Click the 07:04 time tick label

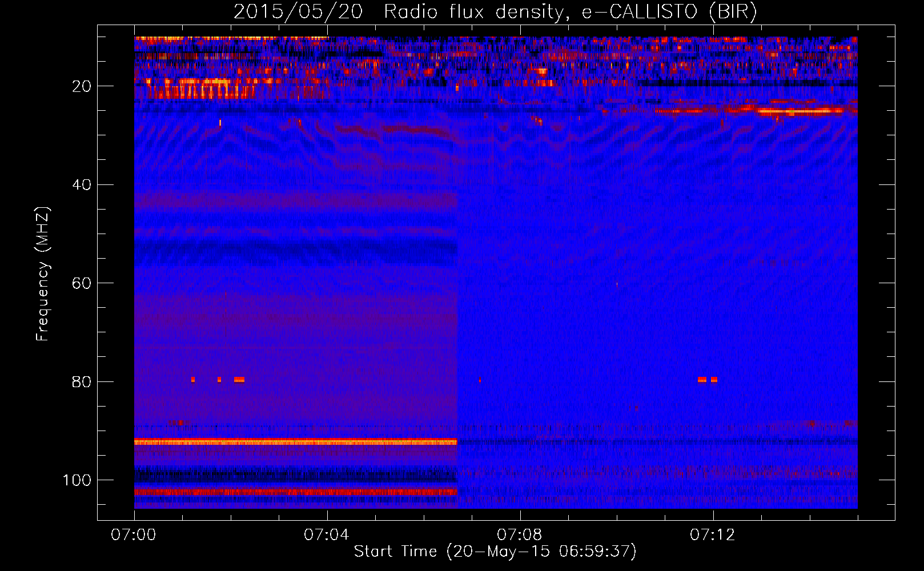pyautogui.click(x=327, y=535)
